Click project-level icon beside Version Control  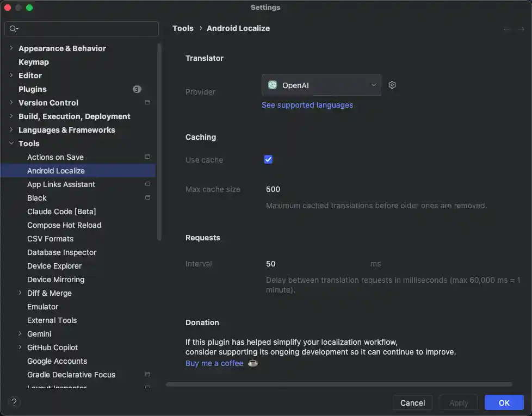coord(147,103)
